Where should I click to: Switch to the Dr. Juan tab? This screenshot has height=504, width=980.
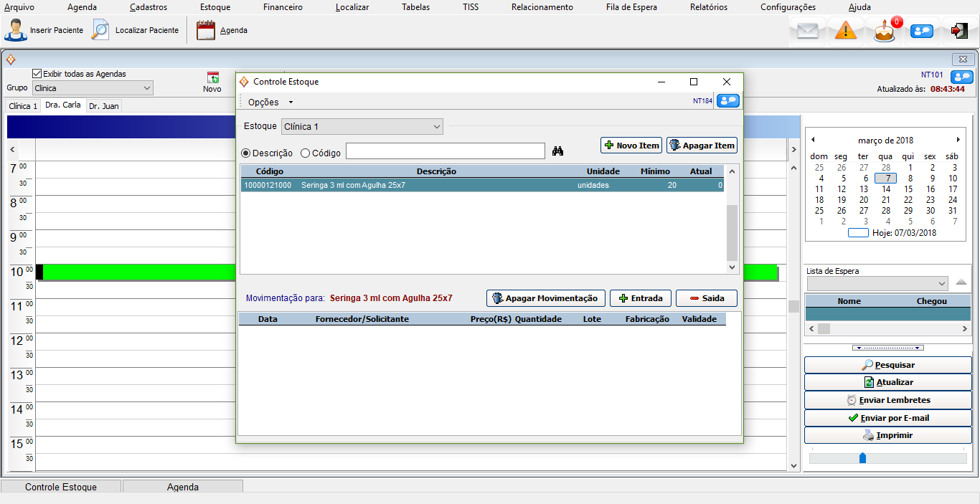(104, 106)
